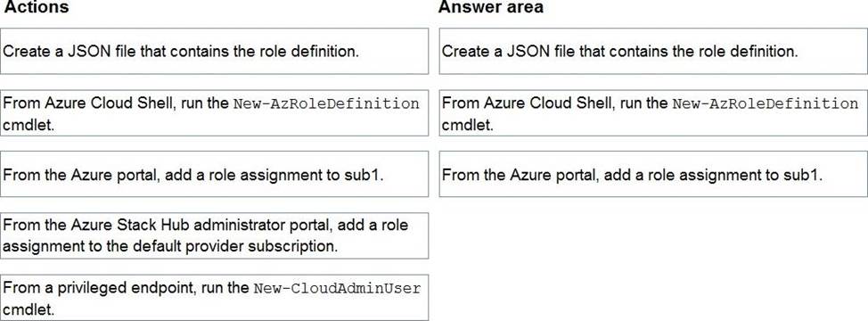Click the Answer area heading
The width and height of the screenshot is (868, 321).
(491, 8)
